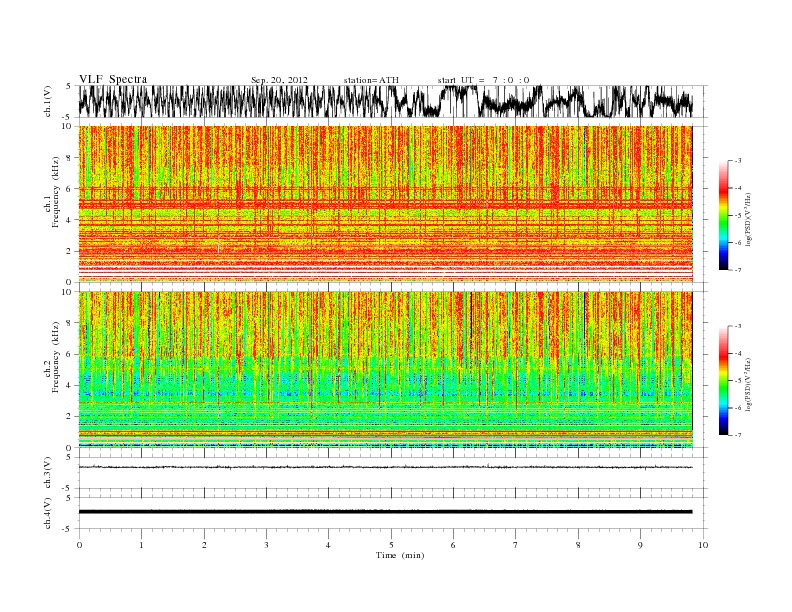Click the ch.1 spectrogram colorbar
The height and width of the screenshot is (612, 792).
pos(723,215)
